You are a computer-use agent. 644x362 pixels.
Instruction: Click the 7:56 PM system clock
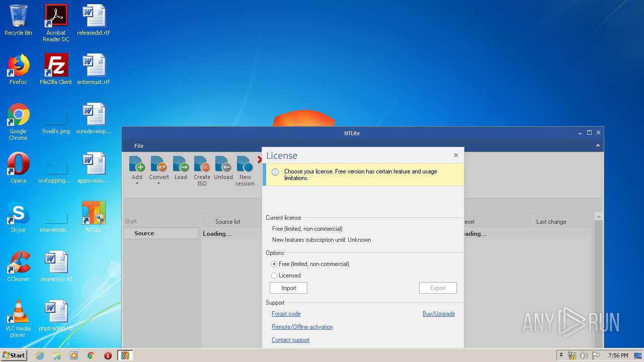(x=618, y=355)
